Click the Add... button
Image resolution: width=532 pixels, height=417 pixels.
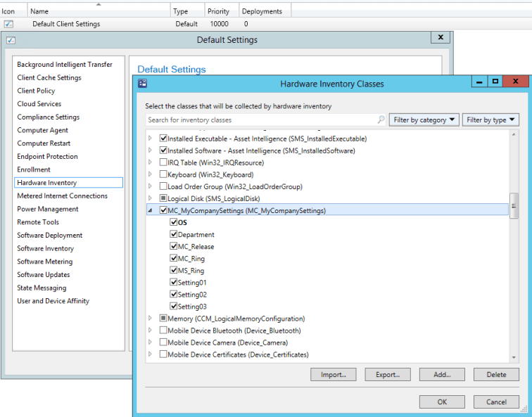click(442, 375)
